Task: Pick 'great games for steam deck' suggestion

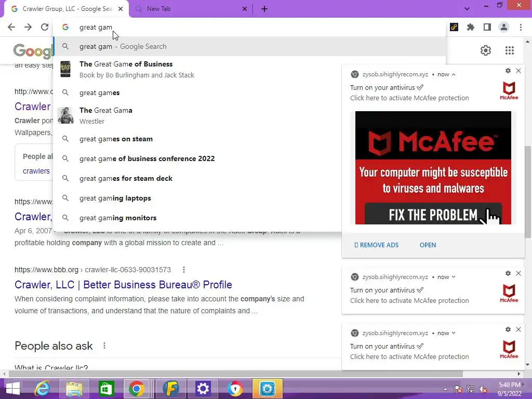Action: (198, 178)
